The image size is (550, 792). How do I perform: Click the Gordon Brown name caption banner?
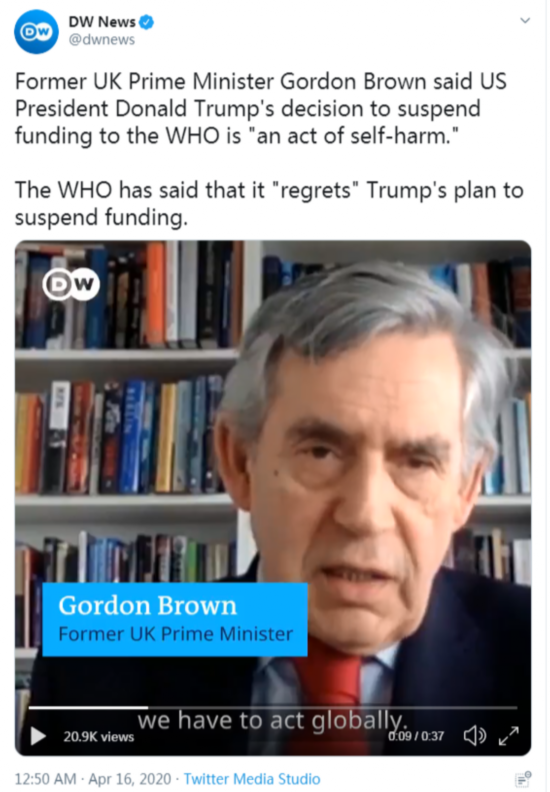tap(175, 619)
